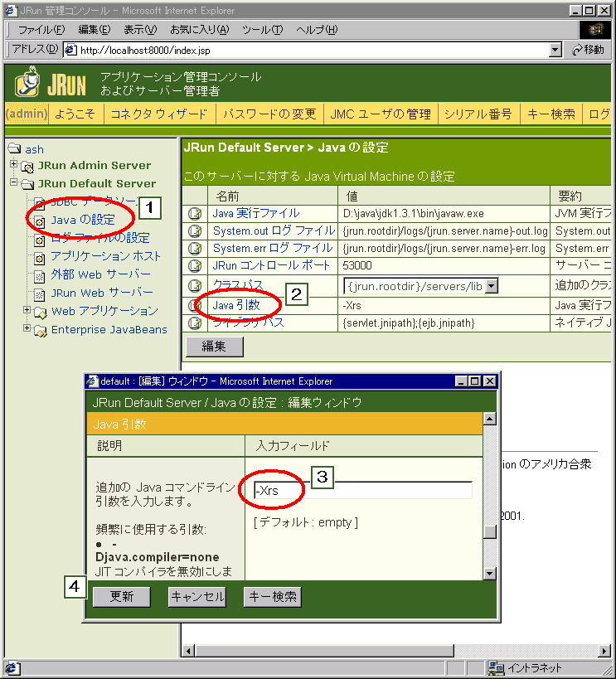This screenshot has width=616, height=679.
Task: Select the コネクタ ウィザード tab
Action: 159,114
